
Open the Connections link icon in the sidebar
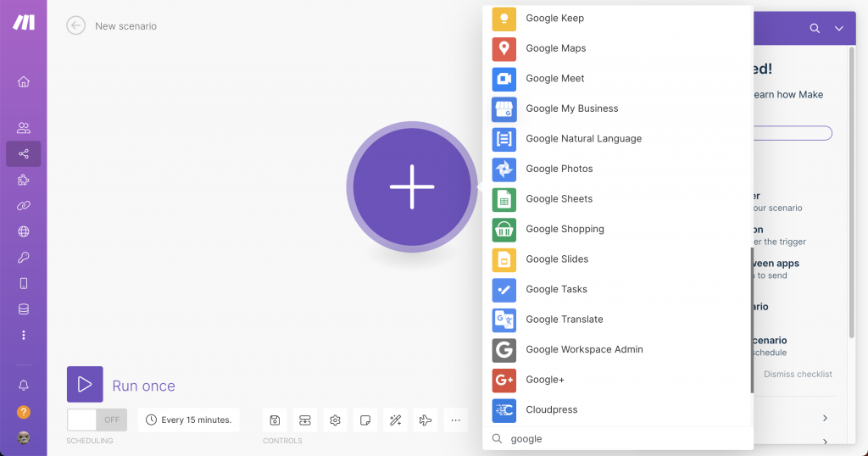click(x=23, y=206)
